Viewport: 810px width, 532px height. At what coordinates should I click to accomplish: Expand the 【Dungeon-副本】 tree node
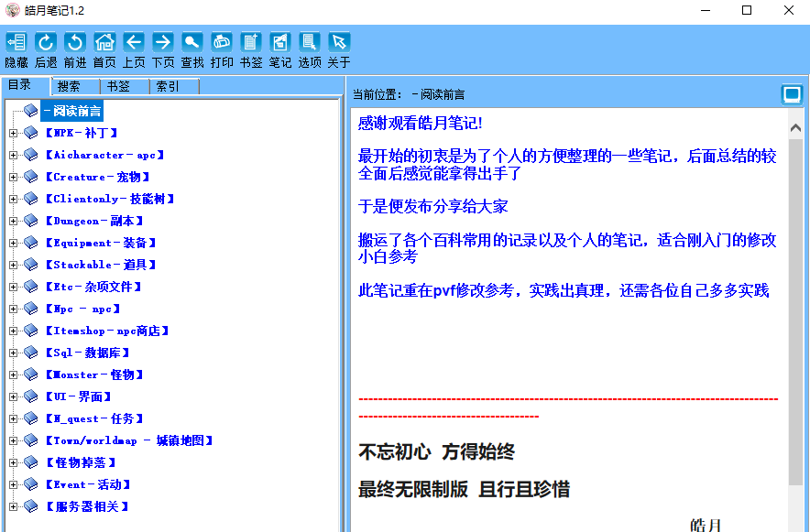point(14,221)
